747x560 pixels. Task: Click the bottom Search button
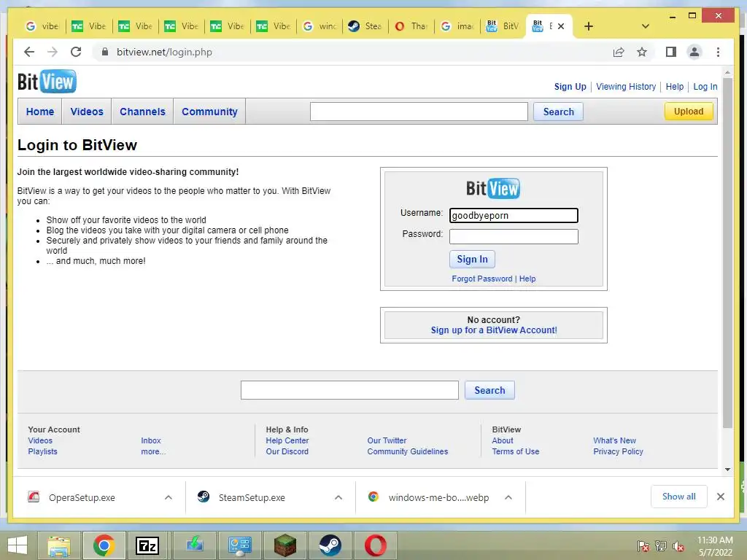tap(489, 391)
